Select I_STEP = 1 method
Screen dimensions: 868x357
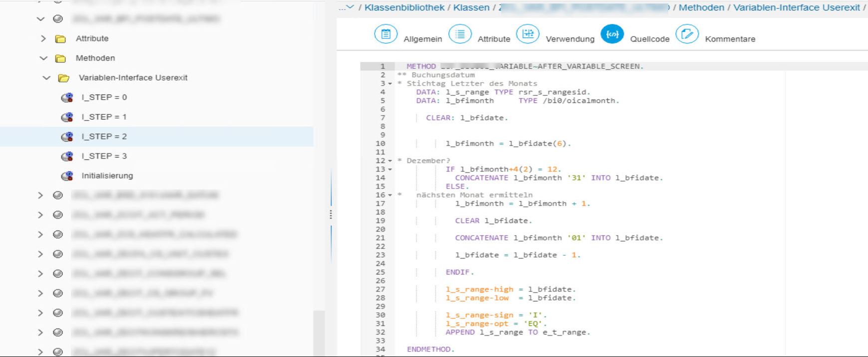(104, 117)
